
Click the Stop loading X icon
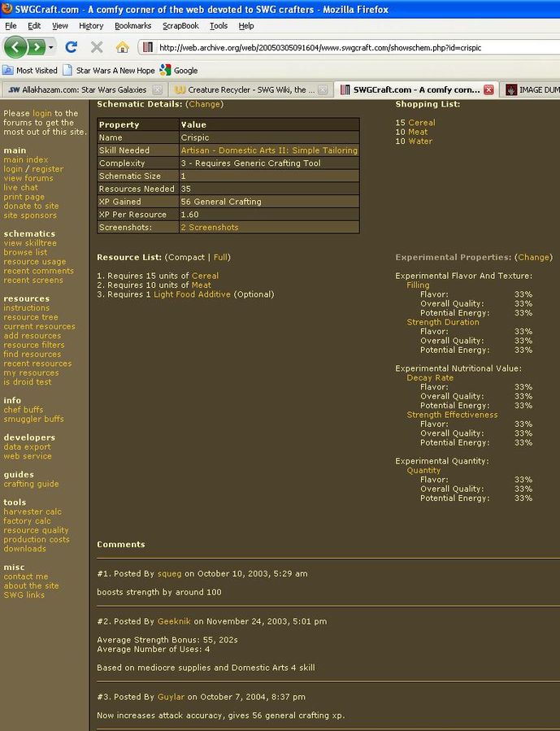97,47
